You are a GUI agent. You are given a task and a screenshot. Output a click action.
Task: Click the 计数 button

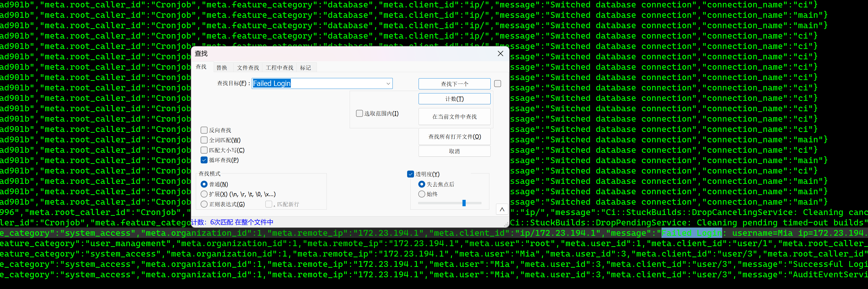coord(454,99)
